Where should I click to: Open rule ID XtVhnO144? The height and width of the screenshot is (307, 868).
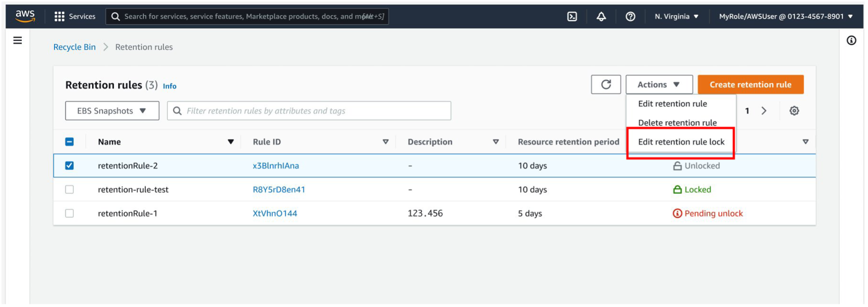(x=275, y=214)
